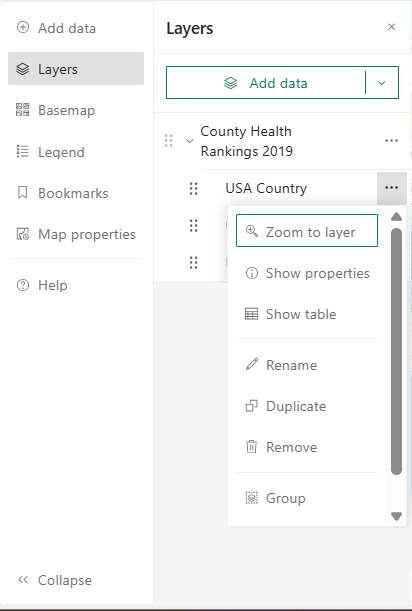Open the Add data dropdown arrow
This screenshot has width=412, height=611.
[x=382, y=83]
